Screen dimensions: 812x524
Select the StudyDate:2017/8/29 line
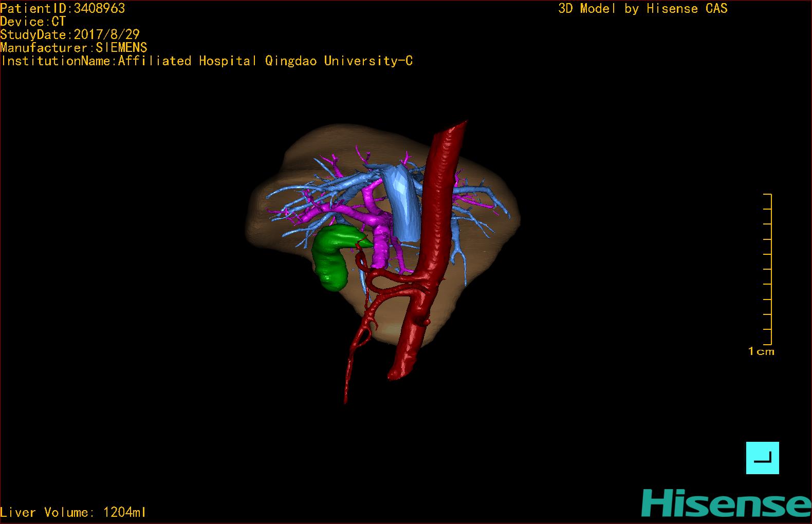[x=70, y=34]
